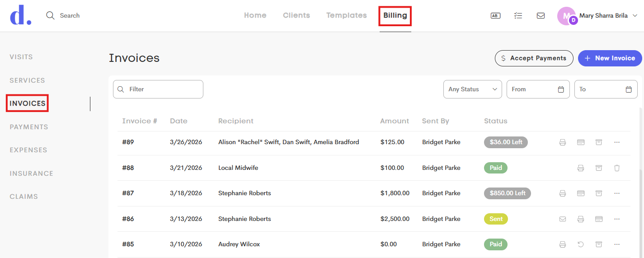
Task: Open Visits in the sidebar
Action: point(21,57)
